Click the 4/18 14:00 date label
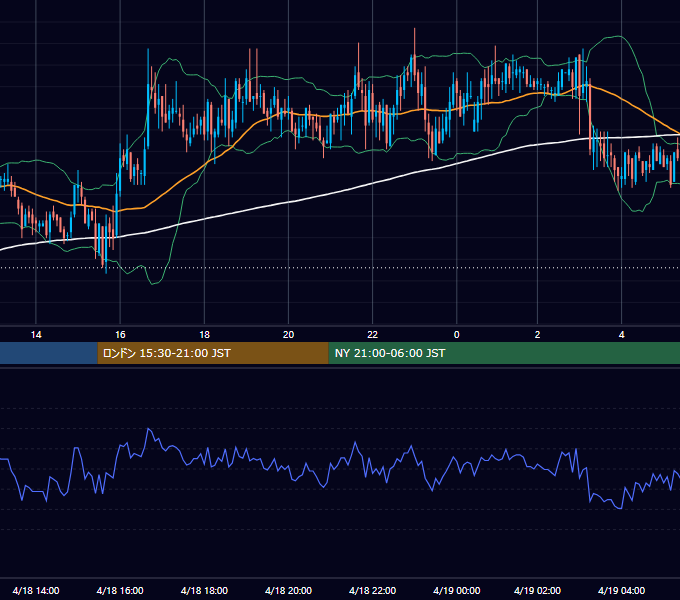The image size is (680, 600). 36,590
